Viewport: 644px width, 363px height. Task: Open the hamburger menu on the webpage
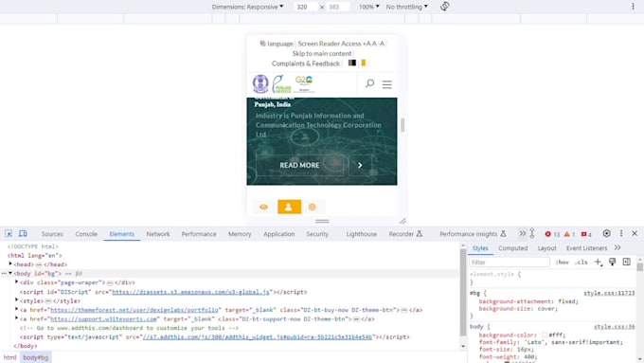[387, 84]
